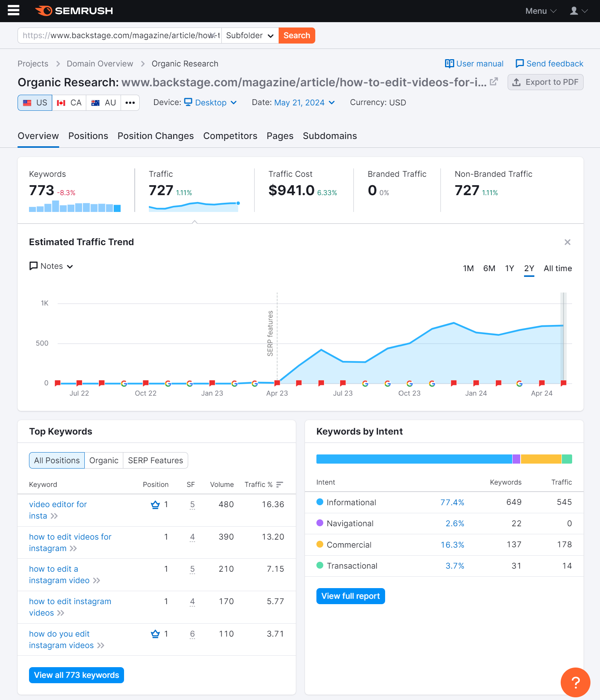Switch to the Positions tab
Viewport: 600px width, 700px height.
point(88,136)
